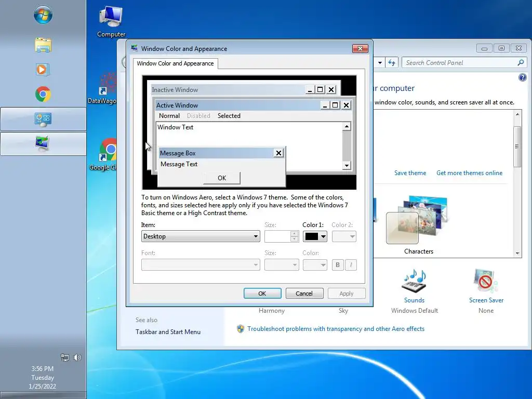Open Troubleshoot problems with transparency link
Image resolution: width=532 pixels, height=399 pixels.
336,329
